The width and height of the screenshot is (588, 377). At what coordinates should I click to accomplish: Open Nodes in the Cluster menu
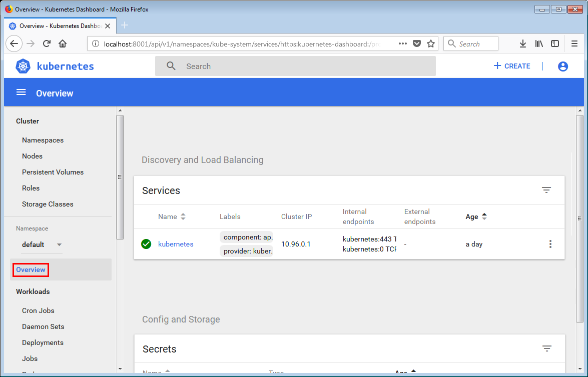point(32,156)
